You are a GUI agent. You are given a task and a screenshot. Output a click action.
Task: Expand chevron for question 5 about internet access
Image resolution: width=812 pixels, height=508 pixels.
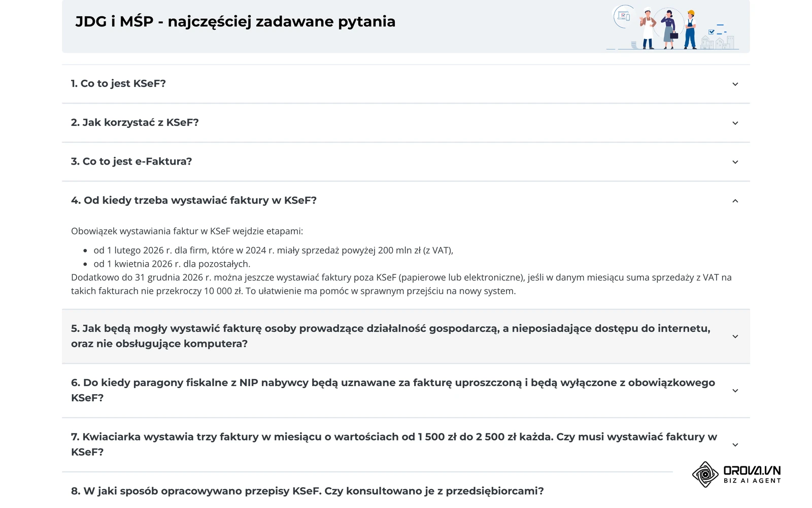point(735,336)
